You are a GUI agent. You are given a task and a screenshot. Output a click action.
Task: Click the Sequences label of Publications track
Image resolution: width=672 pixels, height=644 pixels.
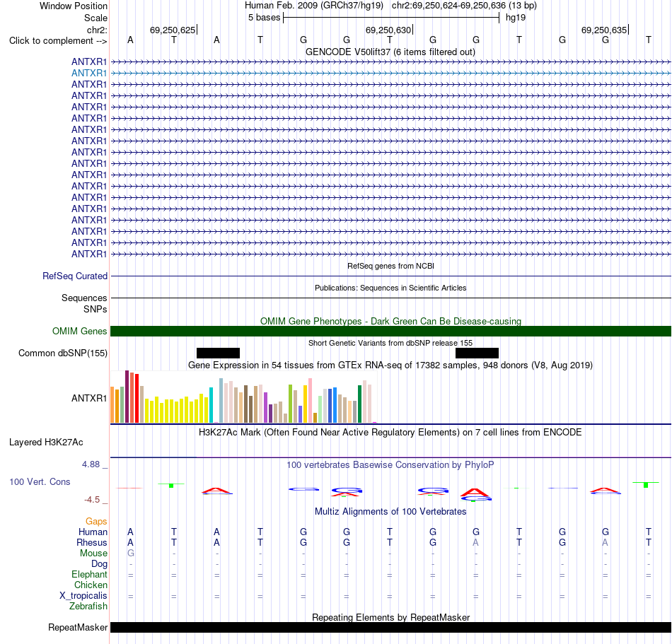(x=84, y=298)
